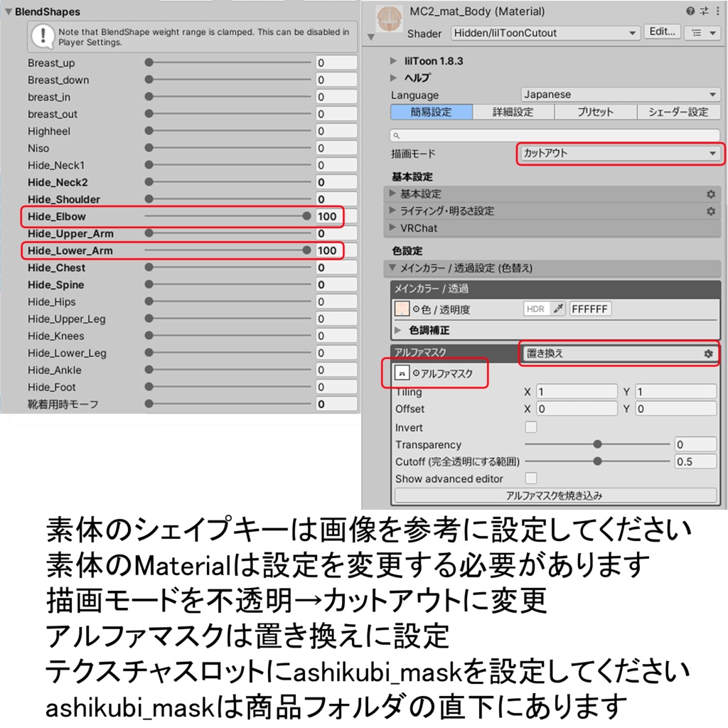
Task: Click Offset X input field
Action: tap(577, 409)
